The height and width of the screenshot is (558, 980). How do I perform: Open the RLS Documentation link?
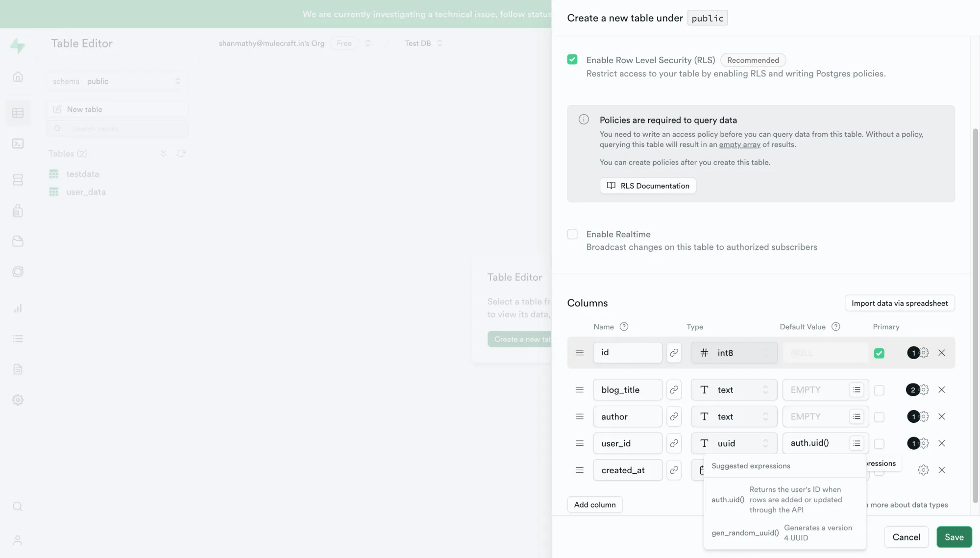tap(647, 186)
